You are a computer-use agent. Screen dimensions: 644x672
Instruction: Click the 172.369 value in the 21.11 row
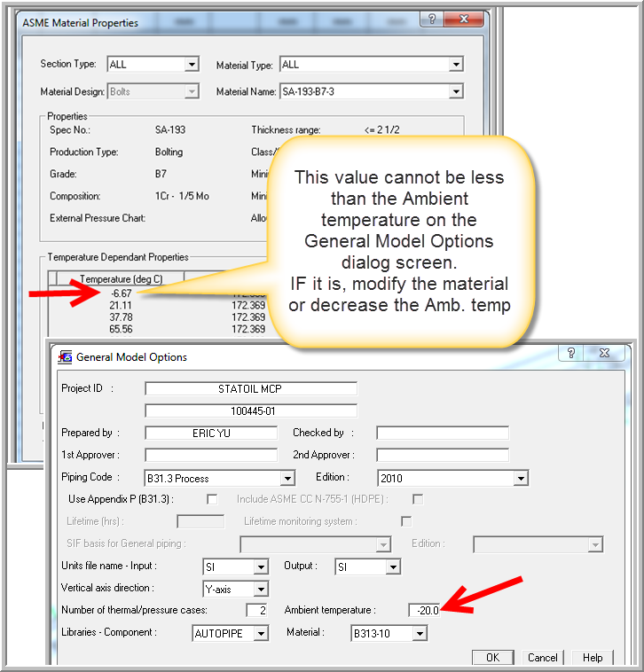coord(248,306)
